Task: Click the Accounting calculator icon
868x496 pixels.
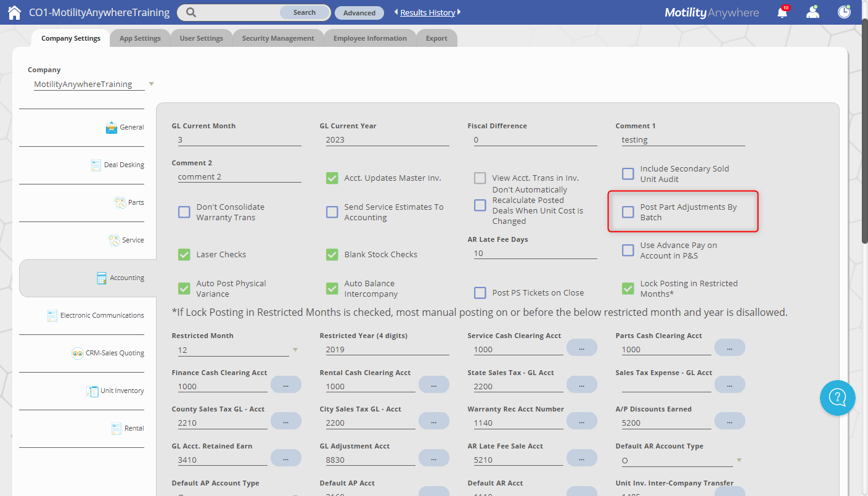Action: tap(102, 278)
